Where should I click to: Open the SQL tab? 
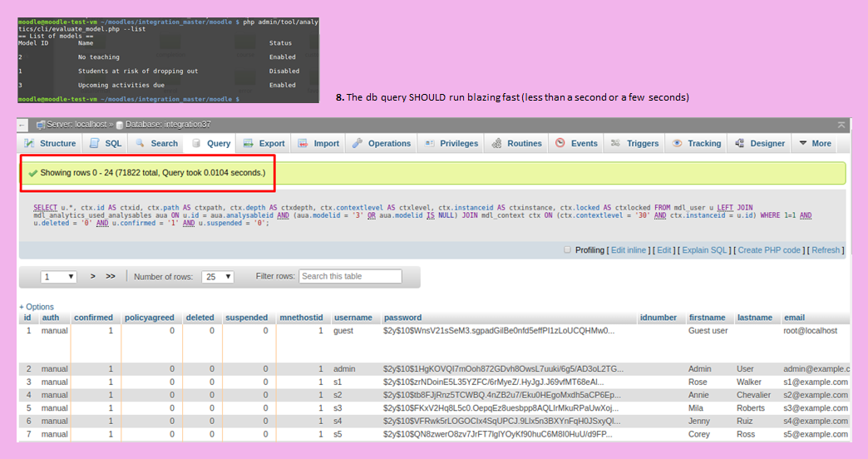106,143
